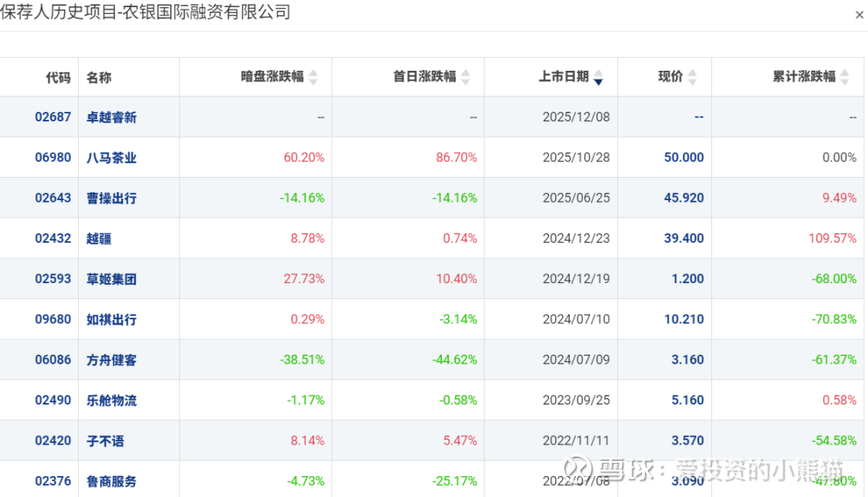
Task: Select cumulative change 109.57%
Action: pos(833,238)
